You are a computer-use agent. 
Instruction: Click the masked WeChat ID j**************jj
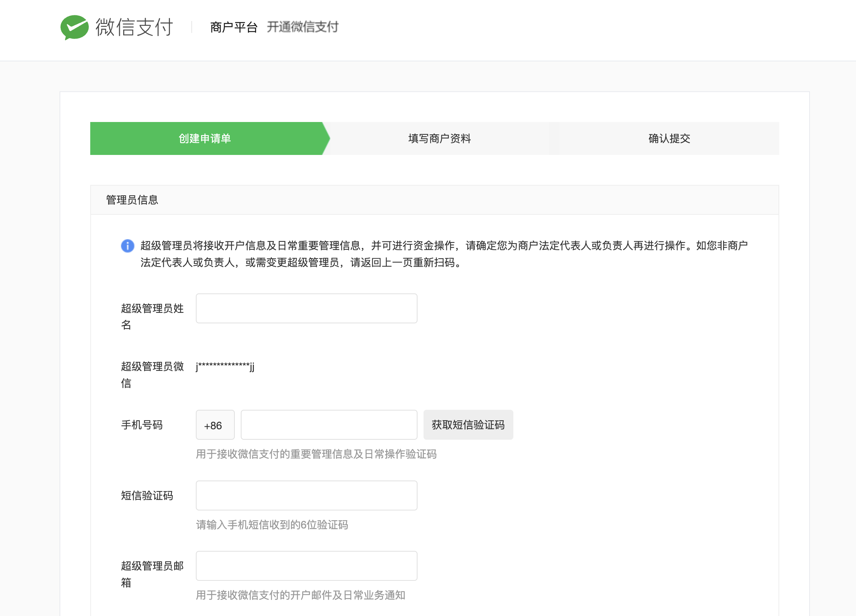point(225,366)
